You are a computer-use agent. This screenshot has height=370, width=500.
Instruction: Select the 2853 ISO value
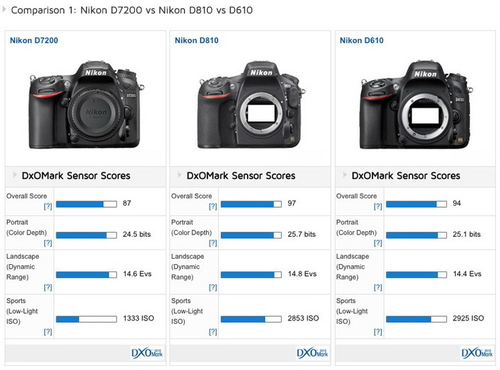(x=303, y=318)
